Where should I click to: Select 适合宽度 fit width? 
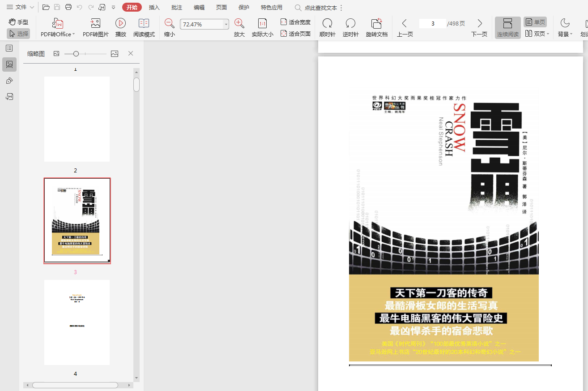(295, 22)
